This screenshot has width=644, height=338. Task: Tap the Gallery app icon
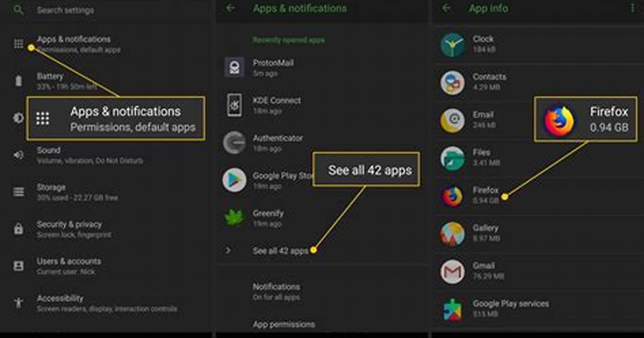pyautogui.click(x=453, y=233)
